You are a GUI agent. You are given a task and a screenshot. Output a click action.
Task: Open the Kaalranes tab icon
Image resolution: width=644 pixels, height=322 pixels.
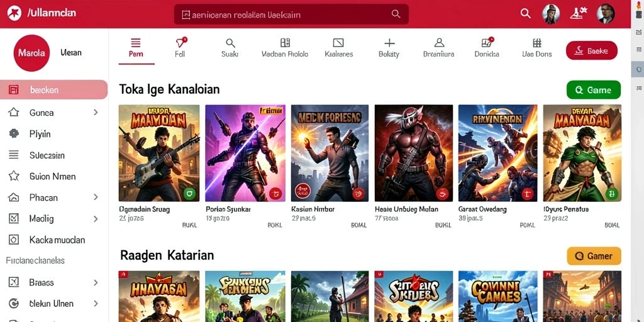(338, 43)
